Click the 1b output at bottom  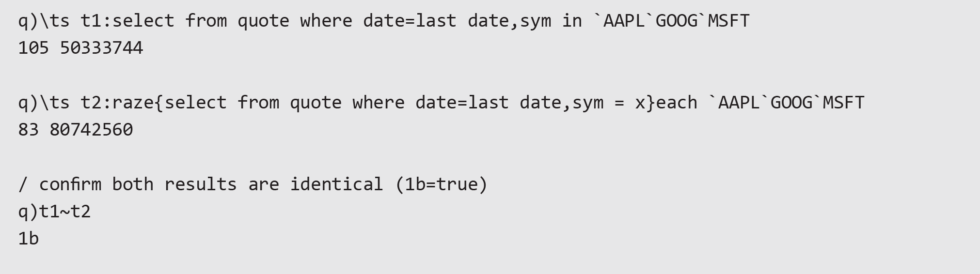pyautogui.click(x=29, y=239)
